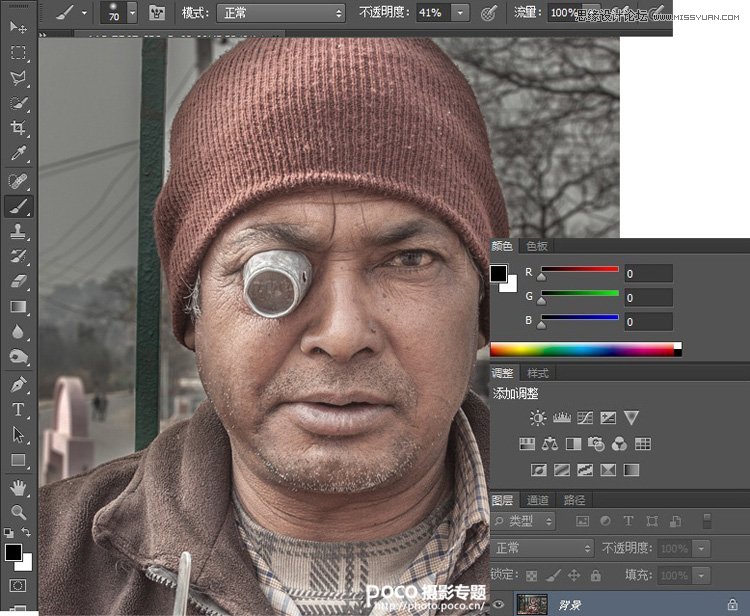
Task: Switch to the 色板 swatches tab
Action: pos(537,246)
